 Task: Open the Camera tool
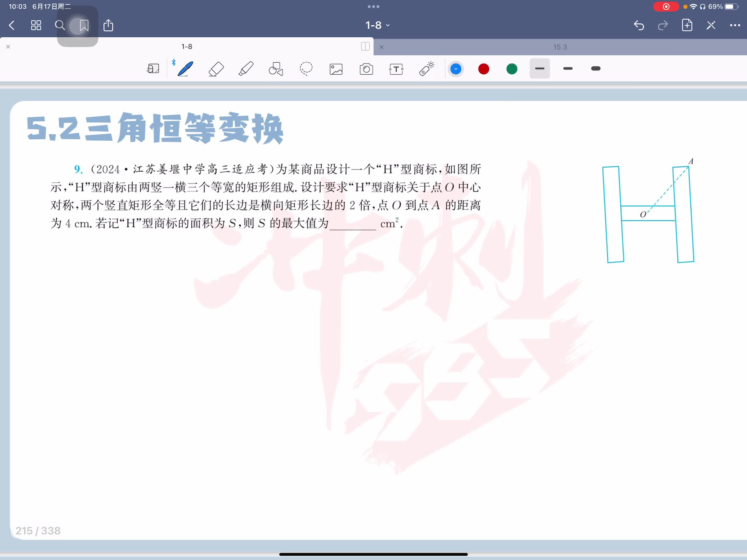tap(366, 69)
